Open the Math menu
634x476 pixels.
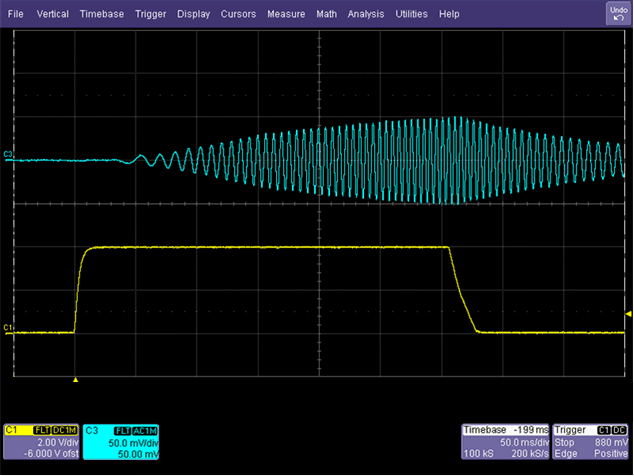pos(326,15)
